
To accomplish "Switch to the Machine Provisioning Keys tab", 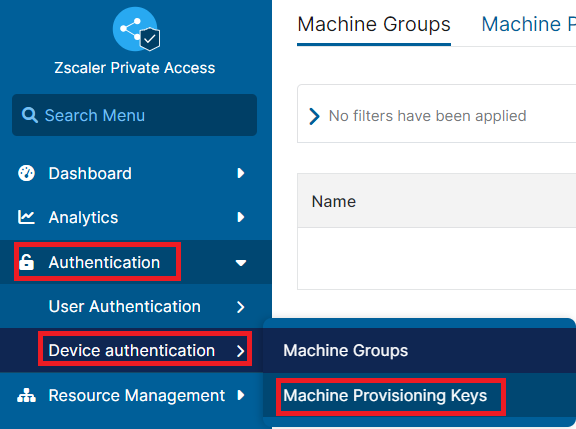I will click(528, 25).
